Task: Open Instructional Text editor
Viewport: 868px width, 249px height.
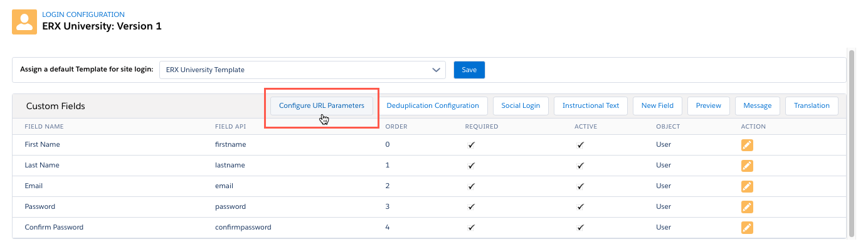Action: tap(591, 105)
